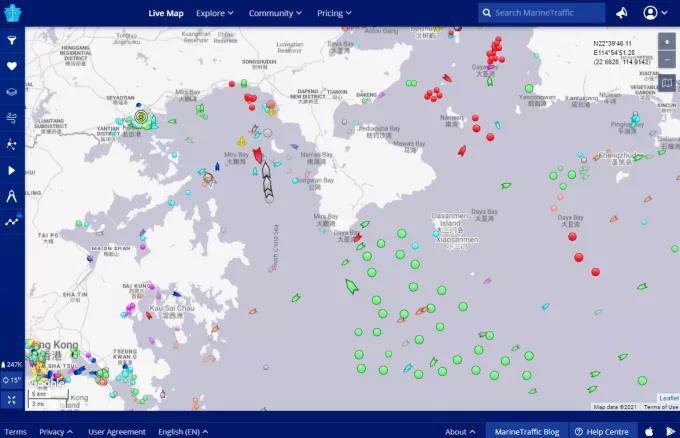Click the announcements megaphone icon
The height and width of the screenshot is (438, 680).
point(621,13)
